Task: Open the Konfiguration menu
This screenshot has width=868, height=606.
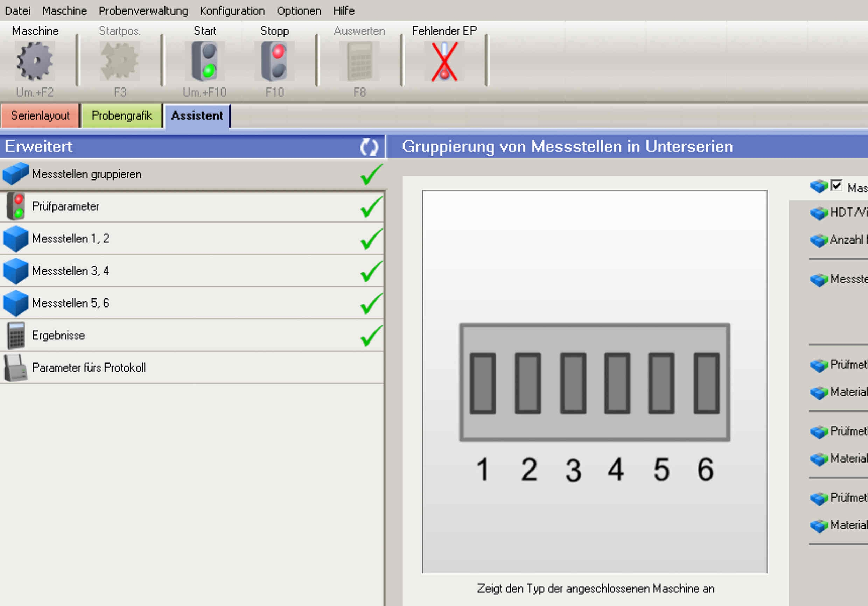Action: pos(232,10)
